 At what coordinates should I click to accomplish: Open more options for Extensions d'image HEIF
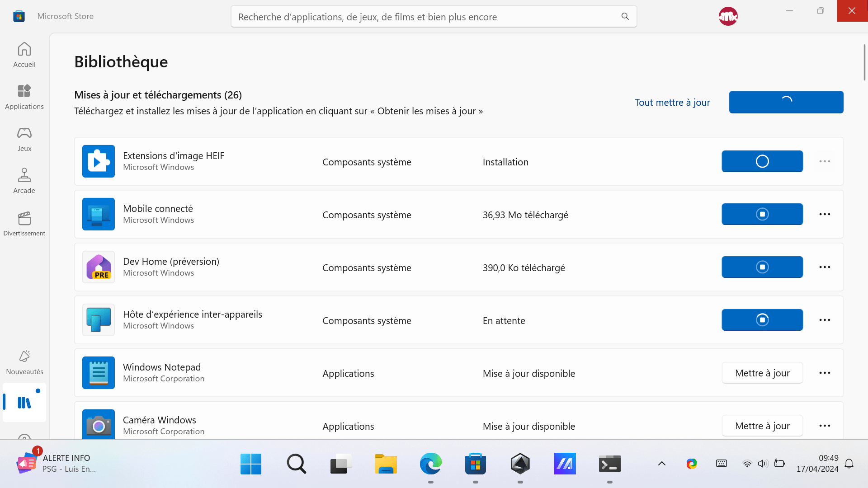[x=825, y=161]
